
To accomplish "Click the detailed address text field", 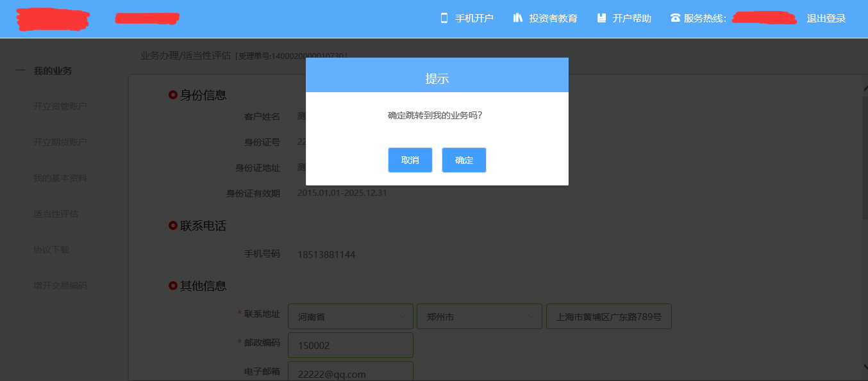I will tap(608, 316).
